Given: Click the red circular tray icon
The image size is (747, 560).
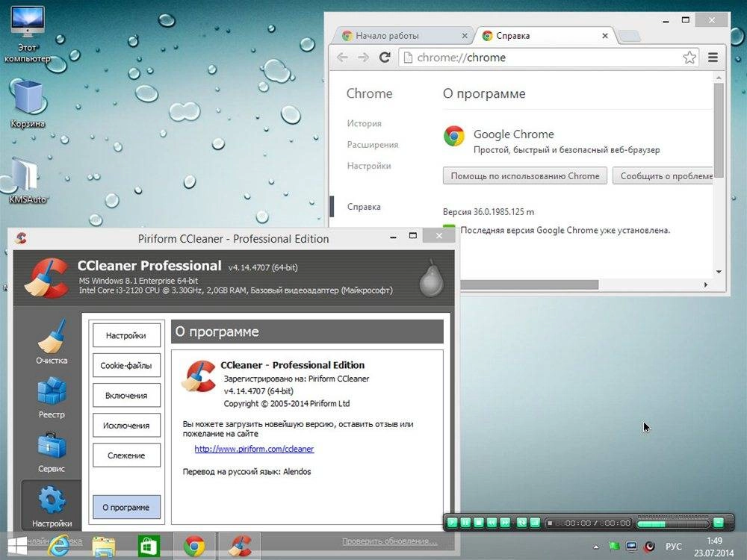Looking at the screenshot, I should tap(649, 547).
